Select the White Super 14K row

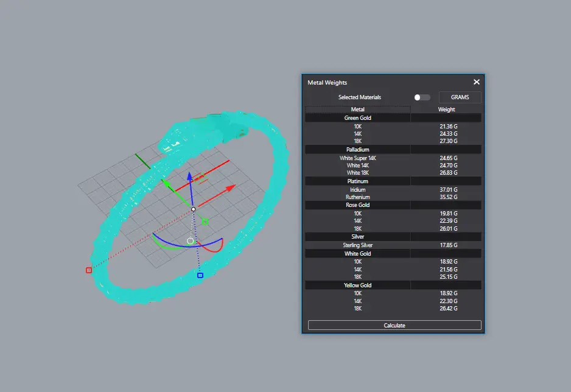(357, 158)
